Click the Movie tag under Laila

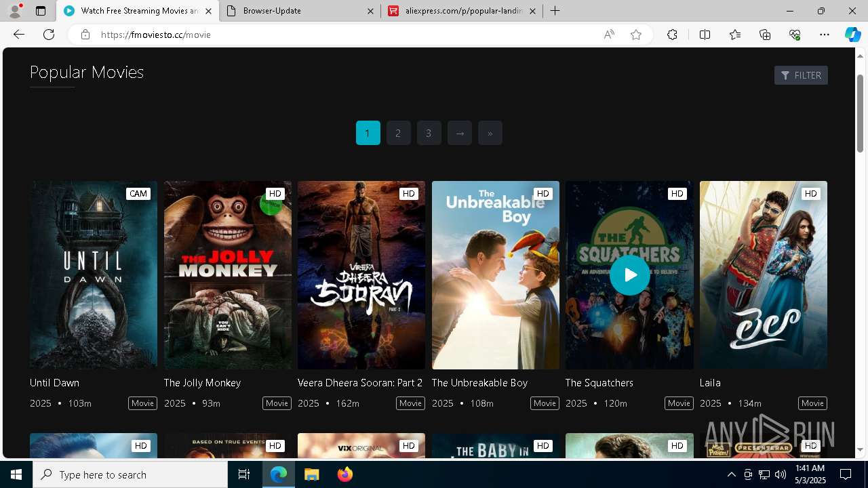pos(812,403)
